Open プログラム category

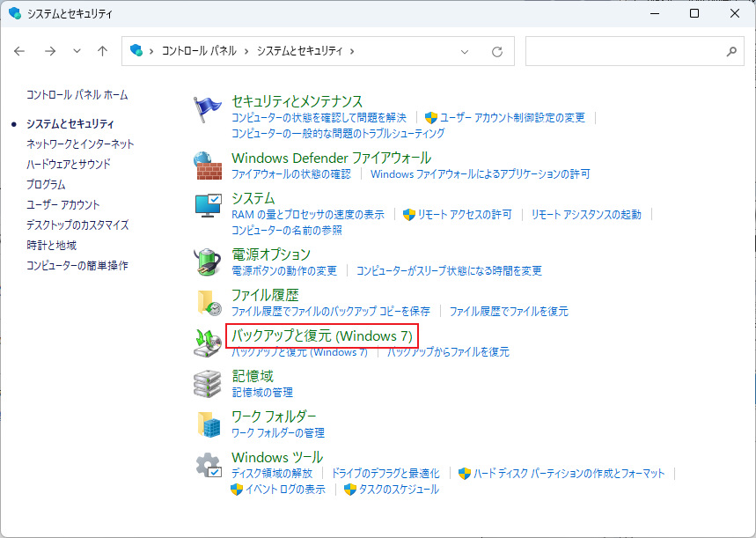point(46,184)
